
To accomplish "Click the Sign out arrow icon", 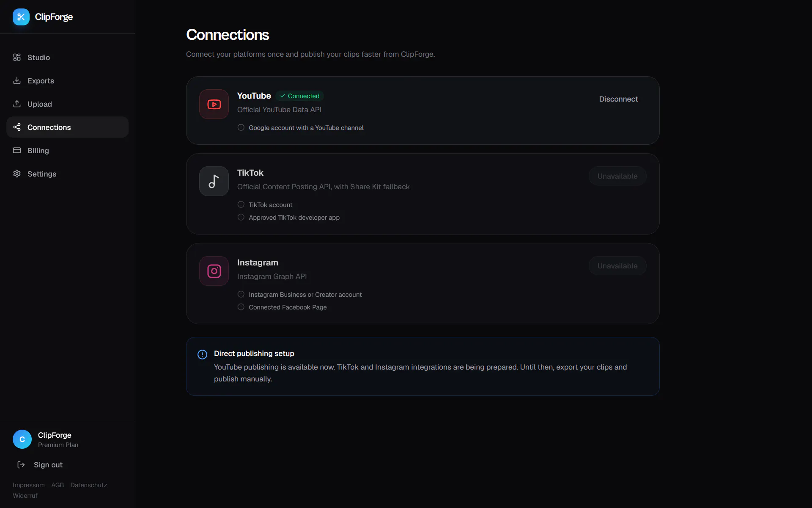I will [x=21, y=465].
